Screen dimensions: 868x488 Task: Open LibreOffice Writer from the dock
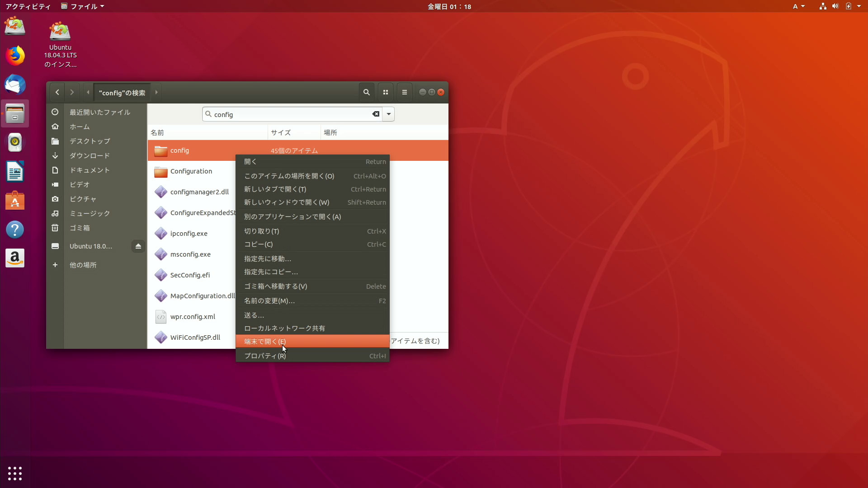15,171
